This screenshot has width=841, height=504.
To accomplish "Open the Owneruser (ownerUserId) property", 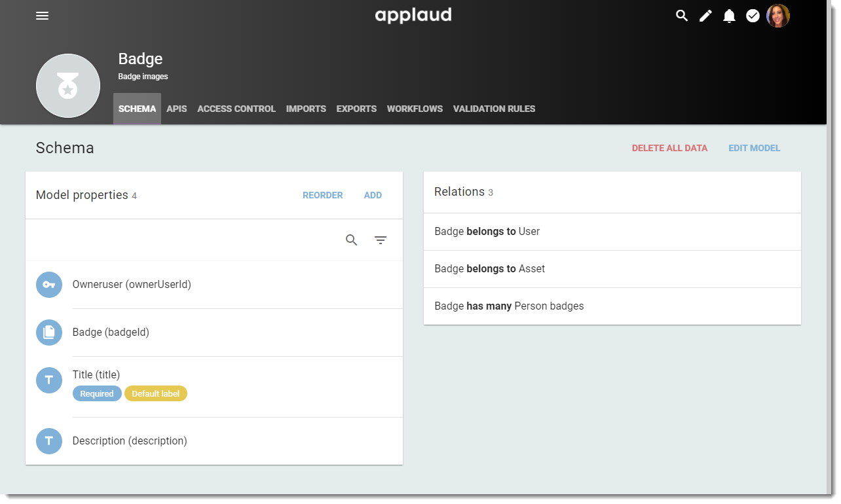I will click(x=214, y=285).
